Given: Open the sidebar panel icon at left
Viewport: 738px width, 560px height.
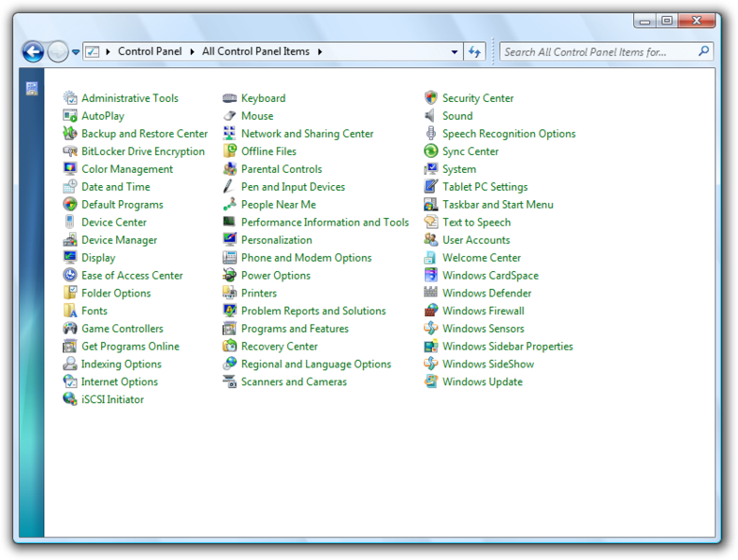Looking at the screenshot, I should click(x=32, y=89).
